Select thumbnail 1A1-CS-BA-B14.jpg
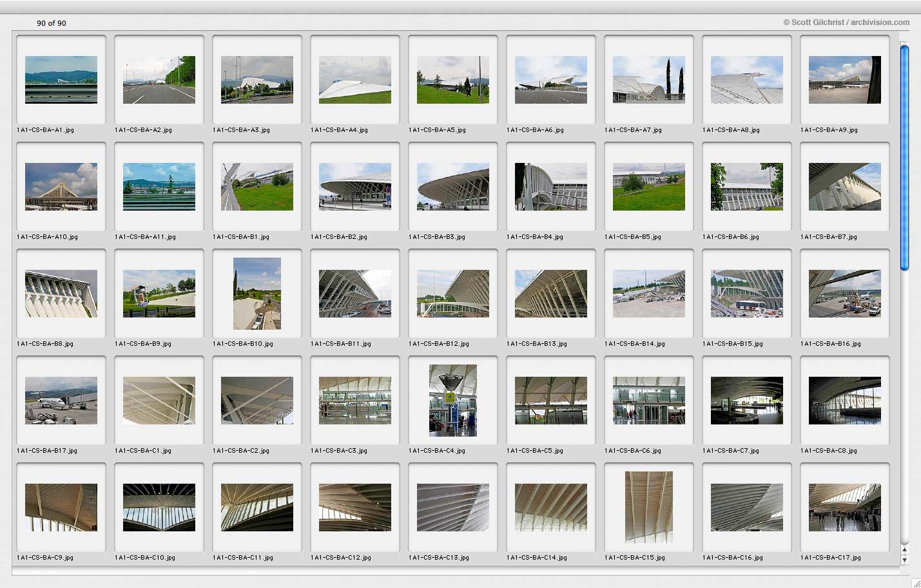This screenshot has width=921, height=588. tap(649, 294)
